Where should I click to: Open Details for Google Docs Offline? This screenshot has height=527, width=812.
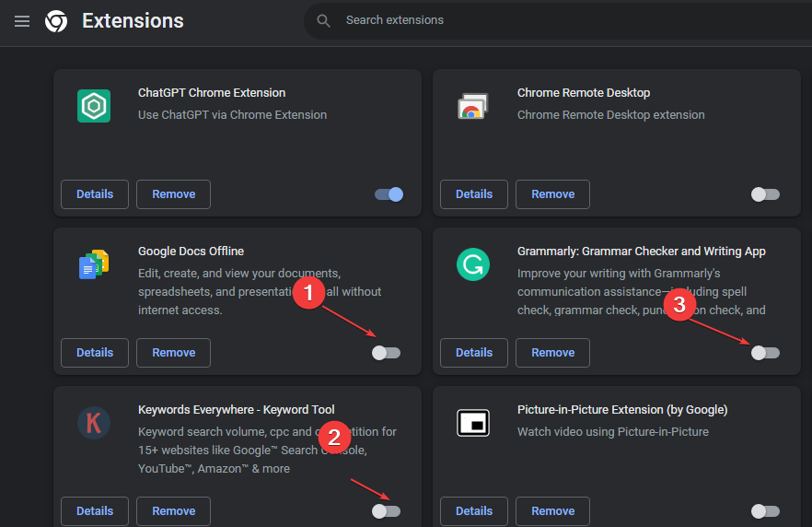(95, 353)
